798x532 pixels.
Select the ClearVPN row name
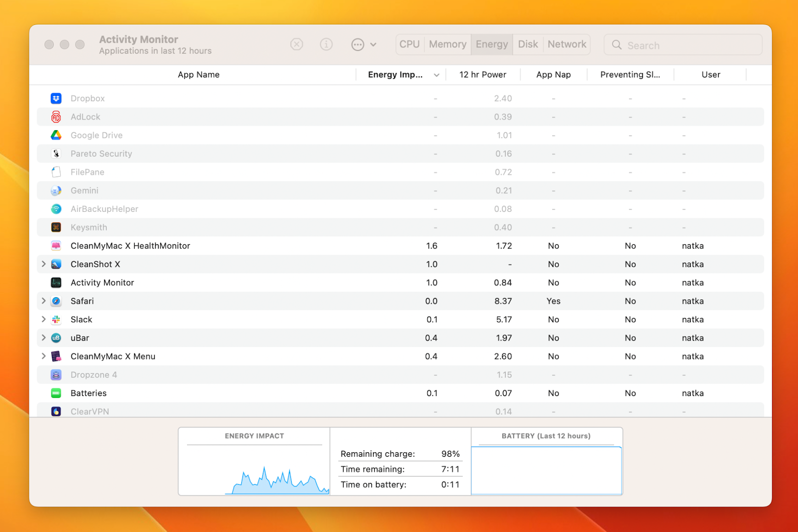[x=90, y=411]
